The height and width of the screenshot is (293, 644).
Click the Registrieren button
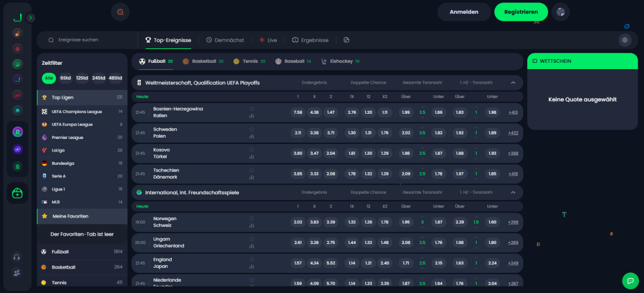521,12
